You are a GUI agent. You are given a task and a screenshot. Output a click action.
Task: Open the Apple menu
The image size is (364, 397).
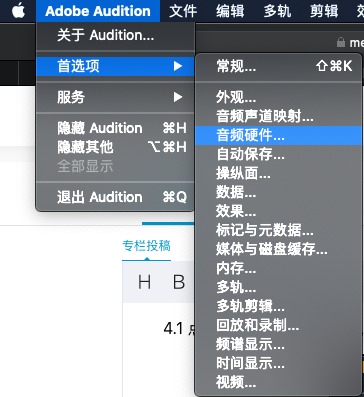19,11
